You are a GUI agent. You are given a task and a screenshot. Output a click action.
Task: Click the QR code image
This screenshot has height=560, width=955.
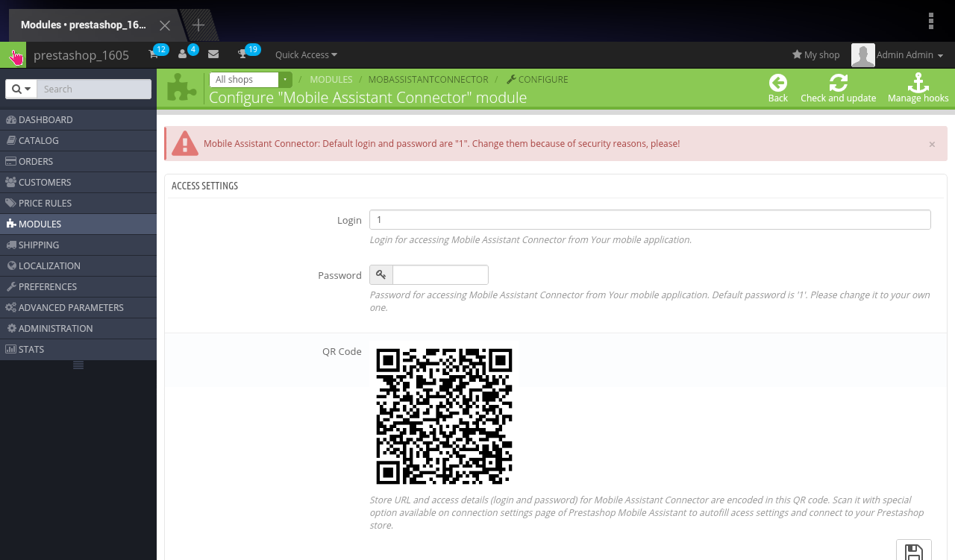pos(444,416)
